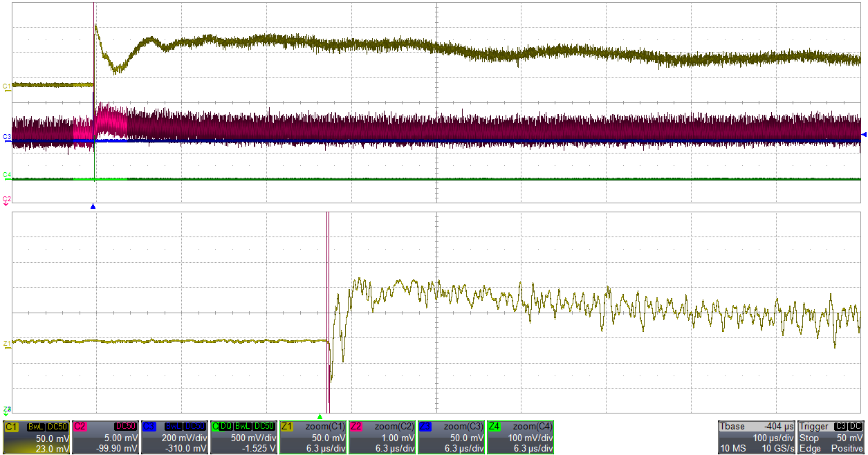
Task: Click the yellow C1 label in descriptor
Action: pyautogui.click(x=11, y=427)
